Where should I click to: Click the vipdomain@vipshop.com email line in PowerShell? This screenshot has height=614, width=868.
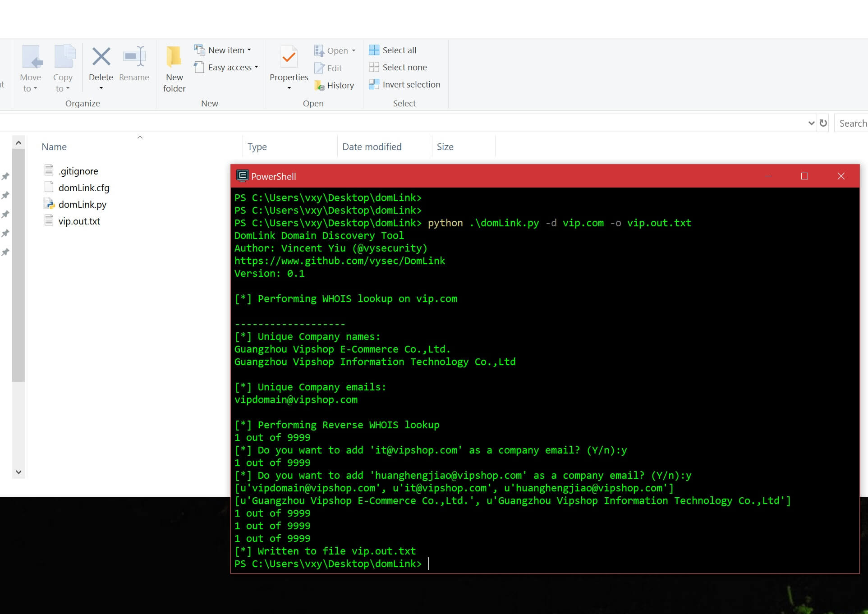296,399
